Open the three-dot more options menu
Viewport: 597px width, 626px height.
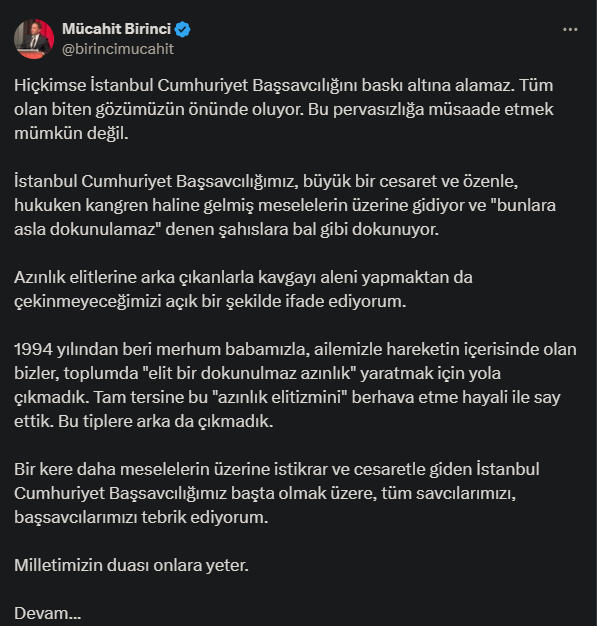point(570,30)
